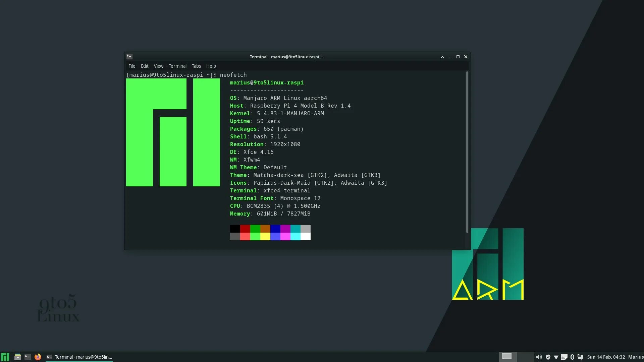Click the clipboard manager tray icon
This screenshot has width=644, height=362.
[x=564, y=357]
